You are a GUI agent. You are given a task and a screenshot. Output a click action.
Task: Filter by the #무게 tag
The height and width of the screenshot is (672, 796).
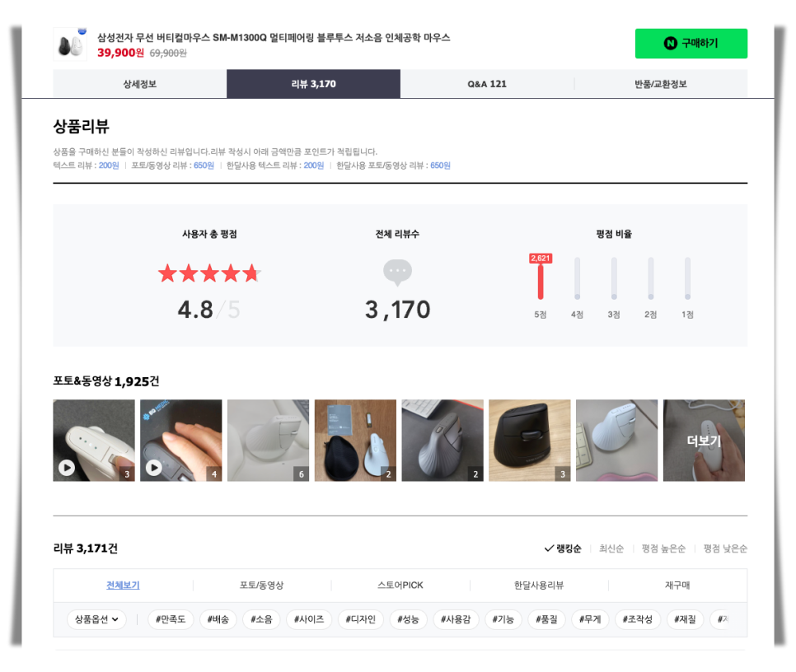(x=590, y=619)
